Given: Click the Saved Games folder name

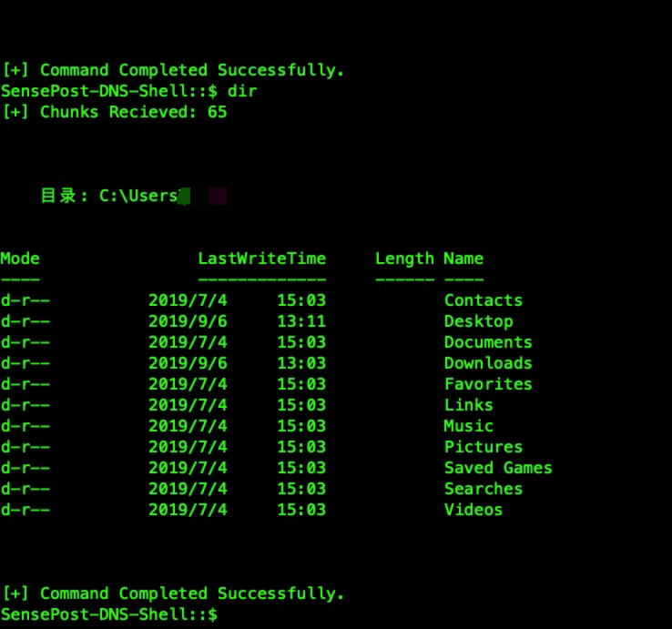Looking at the screenshot, I should coord(498,468).
